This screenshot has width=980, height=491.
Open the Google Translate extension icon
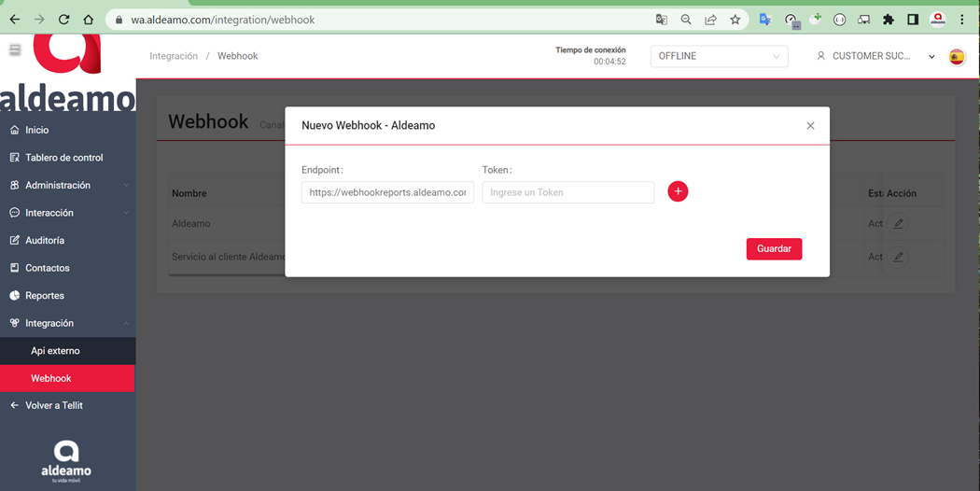point(765,20)
